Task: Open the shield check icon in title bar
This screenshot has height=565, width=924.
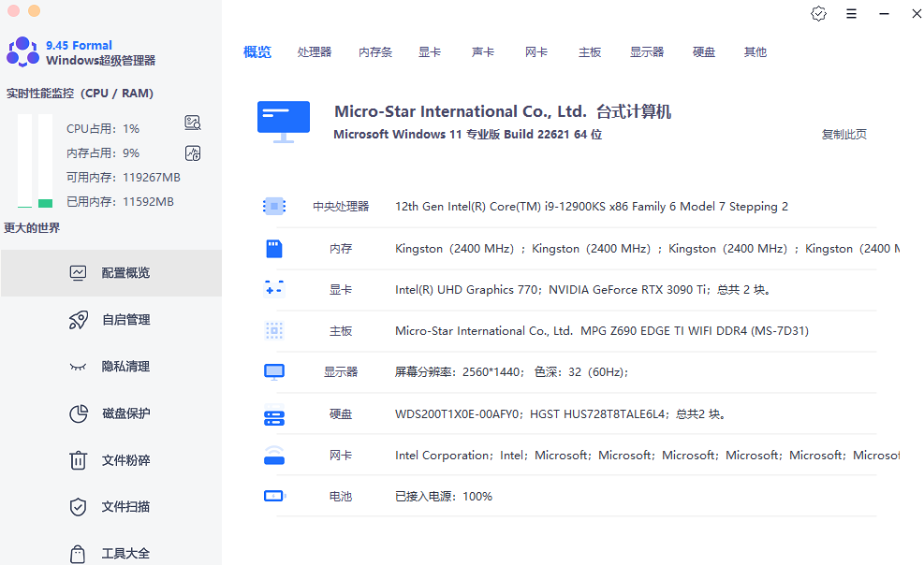Action: 818,14
